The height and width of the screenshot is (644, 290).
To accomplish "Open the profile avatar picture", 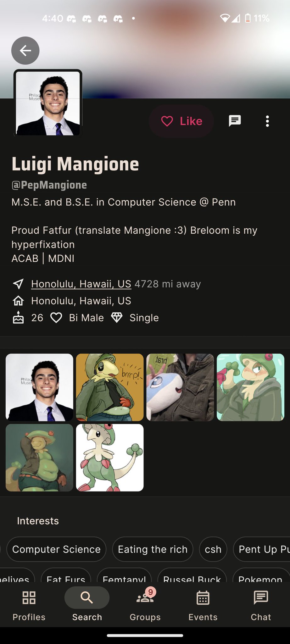I will pos(48,103).
